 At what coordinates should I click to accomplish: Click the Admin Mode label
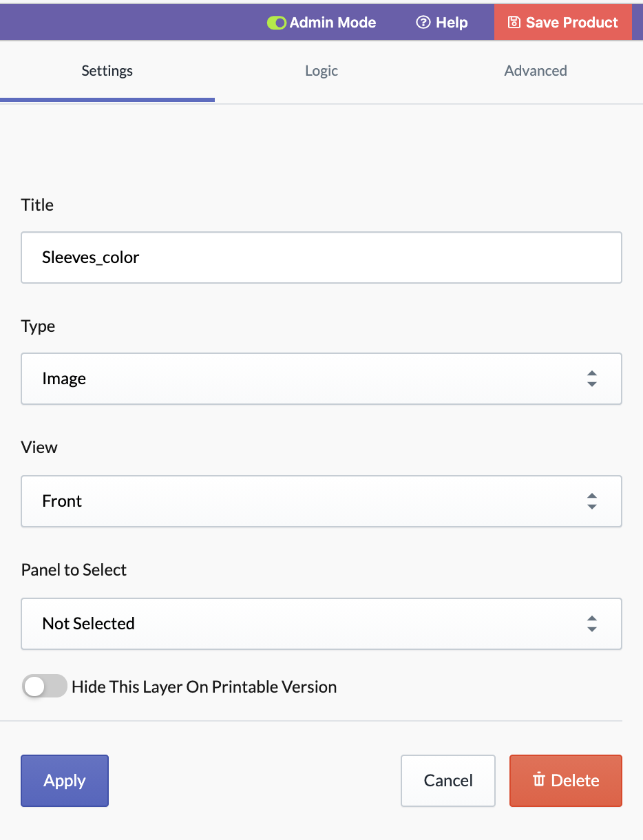333,23
